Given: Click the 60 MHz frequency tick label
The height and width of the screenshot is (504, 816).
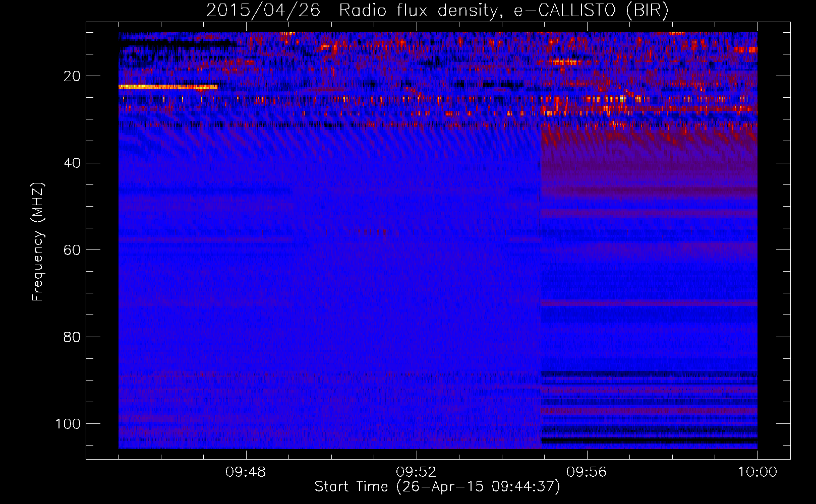Looking at the screenshot, I should pyautogui.click(x=72, y=250).
